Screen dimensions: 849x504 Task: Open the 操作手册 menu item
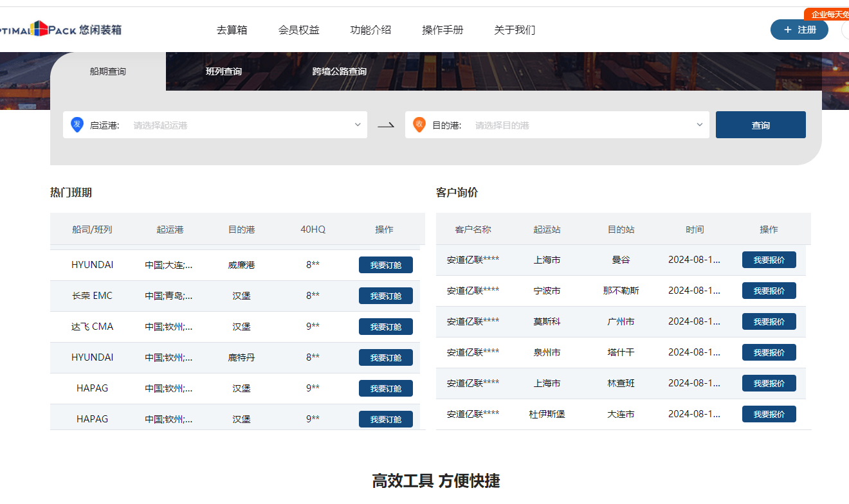point(443,30)
